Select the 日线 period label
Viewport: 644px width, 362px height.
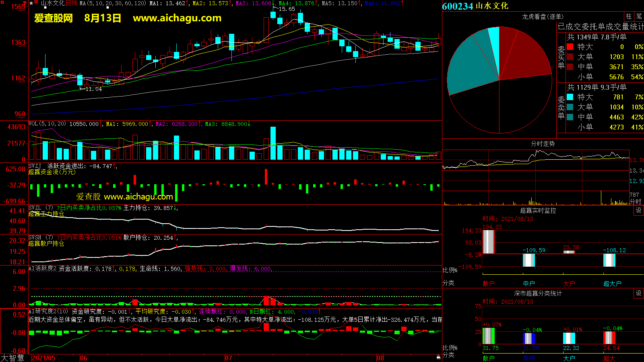71,3
